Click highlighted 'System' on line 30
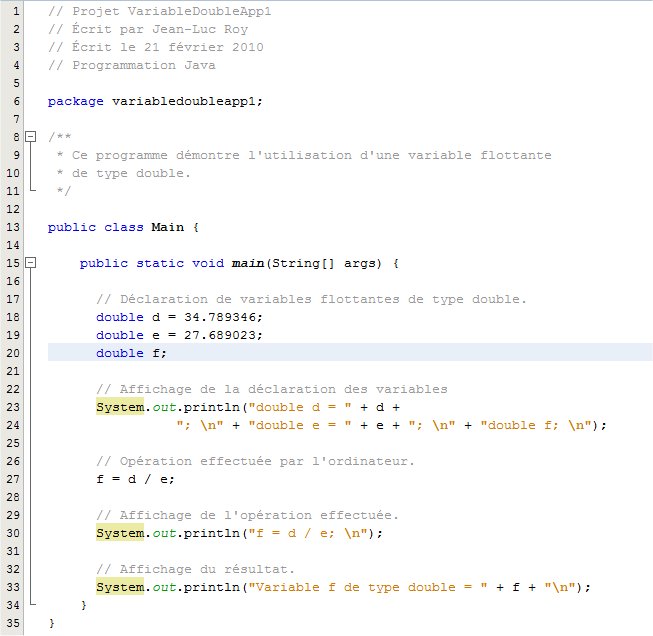Screen dimensions: 653x636 coord(120,533)
